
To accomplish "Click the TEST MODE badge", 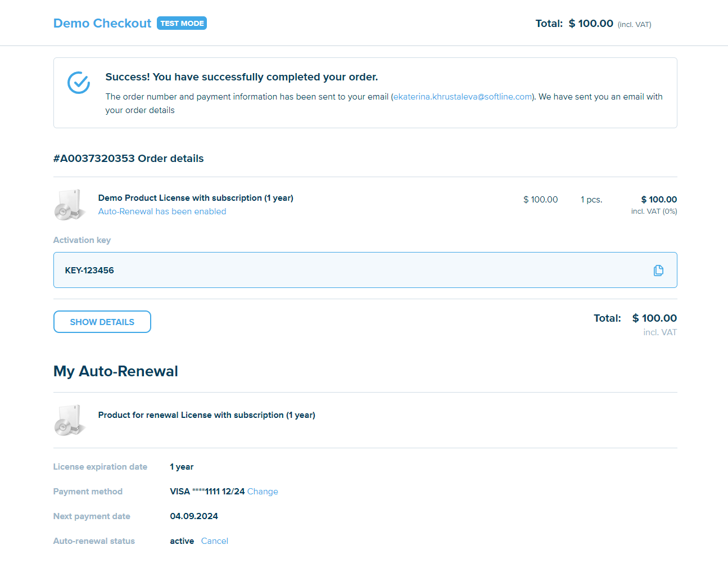I will [x=182, y=23].
